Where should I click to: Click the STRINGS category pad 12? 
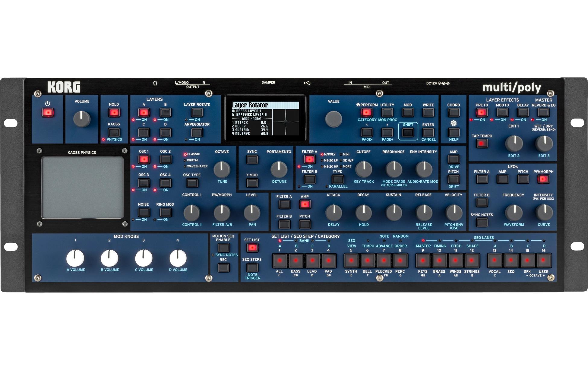(x=472, y=261)
